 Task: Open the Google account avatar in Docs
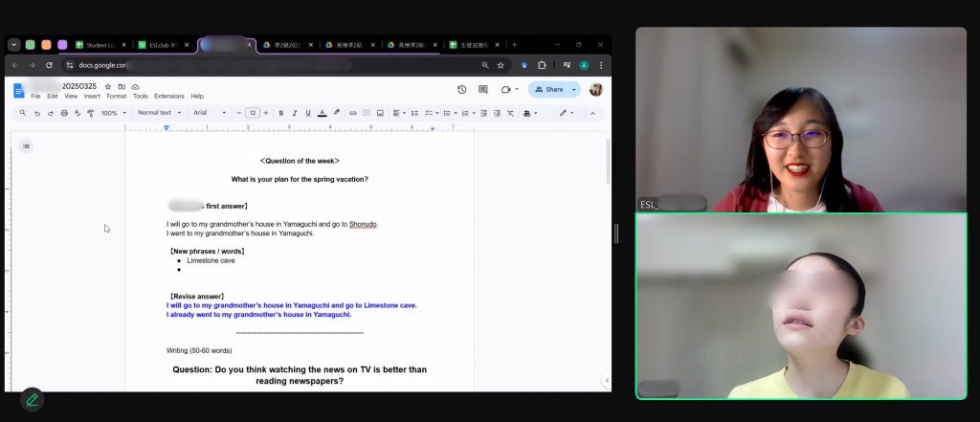tap(596, 89)
